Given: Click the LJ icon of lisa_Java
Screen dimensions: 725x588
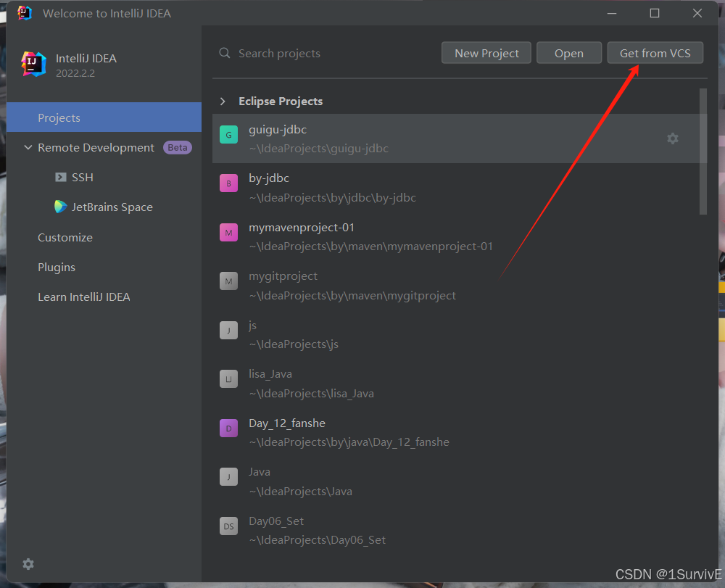Looking at the screenshot, I should pos(228,379).
